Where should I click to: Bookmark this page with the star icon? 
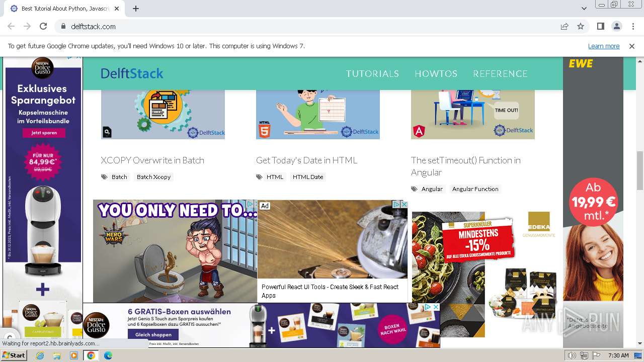(581, 26)
